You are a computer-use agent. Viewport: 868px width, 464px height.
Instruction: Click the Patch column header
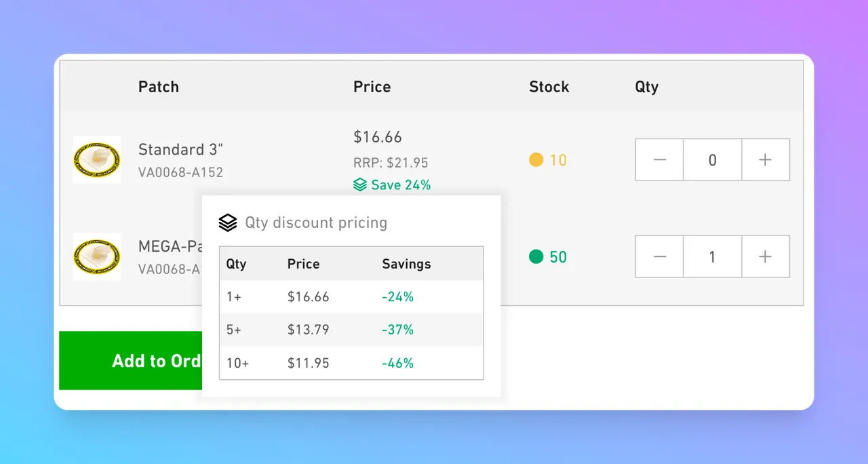(159, 87)
